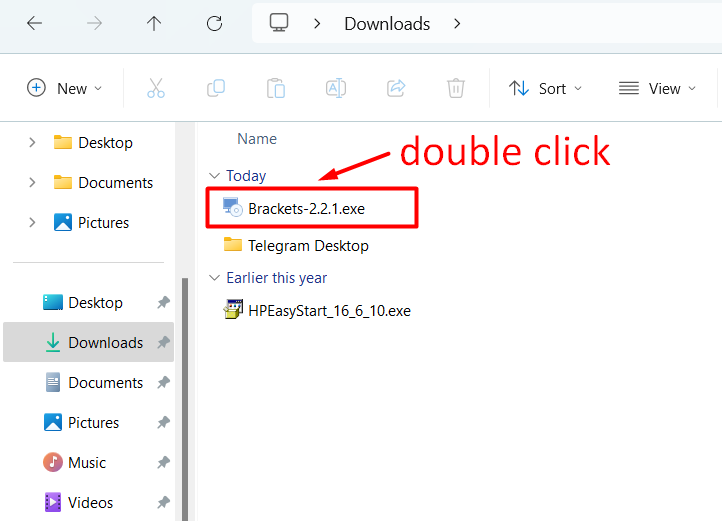Click Downloads in the address bar
Viewport: 722px width, 521px height.
pyautogui.click(x=387, y=23)
